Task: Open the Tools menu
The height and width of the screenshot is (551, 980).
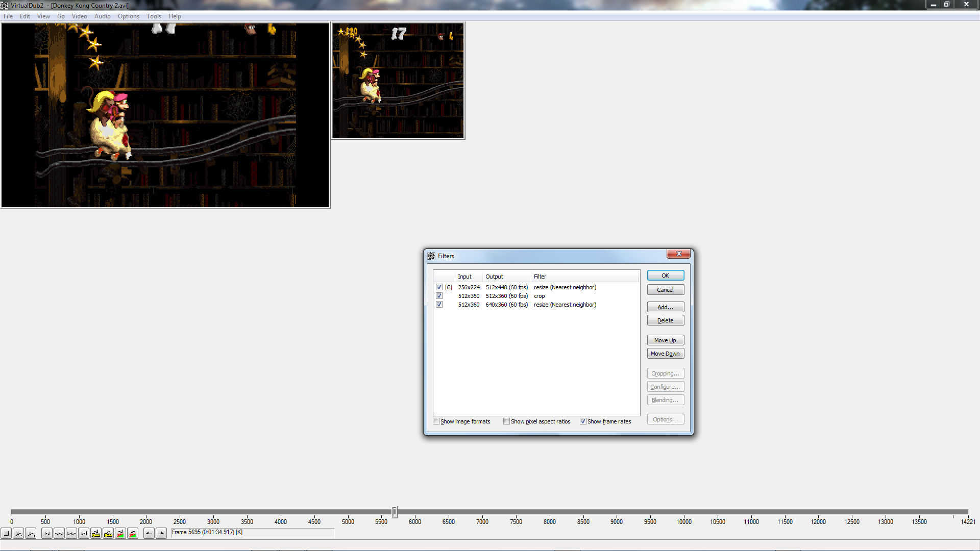Action: pos(154,16)
